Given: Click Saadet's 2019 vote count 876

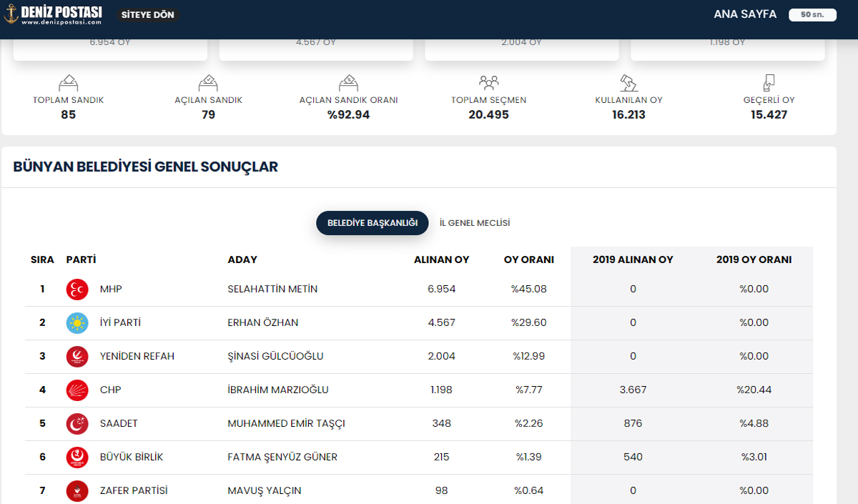Looking at the screenshot, I should (633, 423).
